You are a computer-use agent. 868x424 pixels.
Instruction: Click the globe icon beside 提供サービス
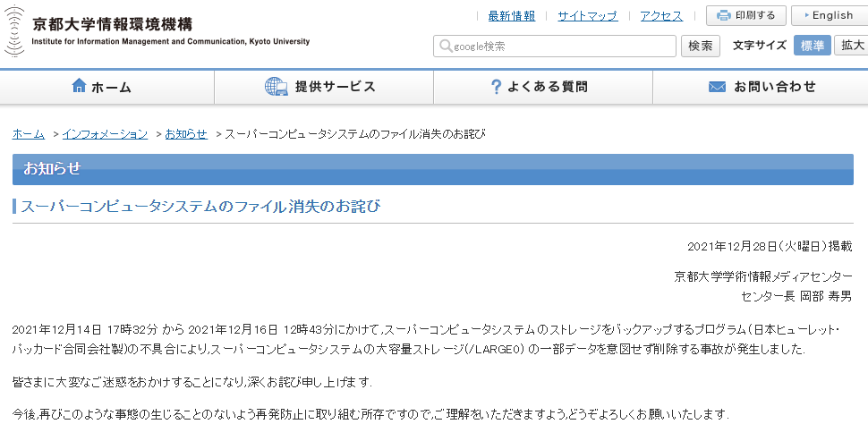pos(277,87)
